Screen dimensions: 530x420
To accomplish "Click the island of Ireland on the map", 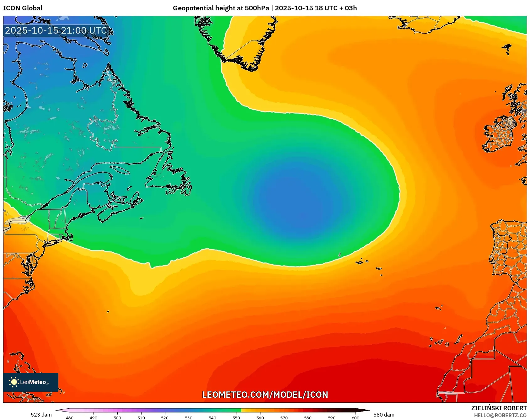I will 500,134.
